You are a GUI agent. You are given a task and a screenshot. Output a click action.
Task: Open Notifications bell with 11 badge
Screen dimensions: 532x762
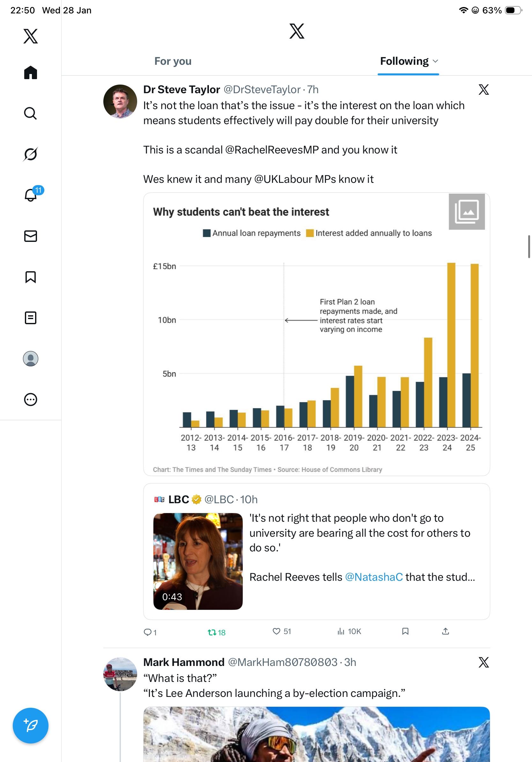31,195
